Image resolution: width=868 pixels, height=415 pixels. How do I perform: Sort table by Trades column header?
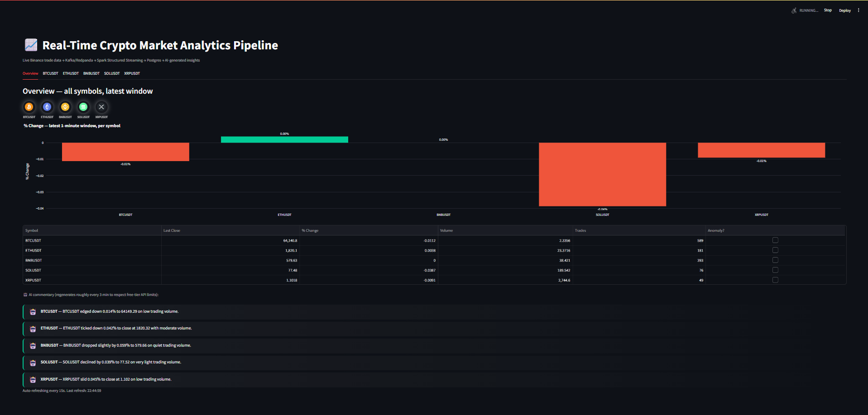point(639,230)
